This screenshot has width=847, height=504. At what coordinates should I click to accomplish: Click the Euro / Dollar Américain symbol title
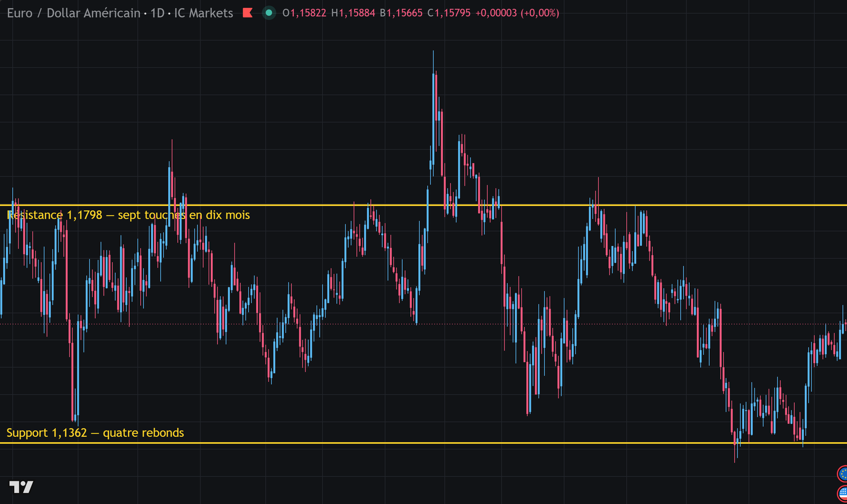click(74, 13)
